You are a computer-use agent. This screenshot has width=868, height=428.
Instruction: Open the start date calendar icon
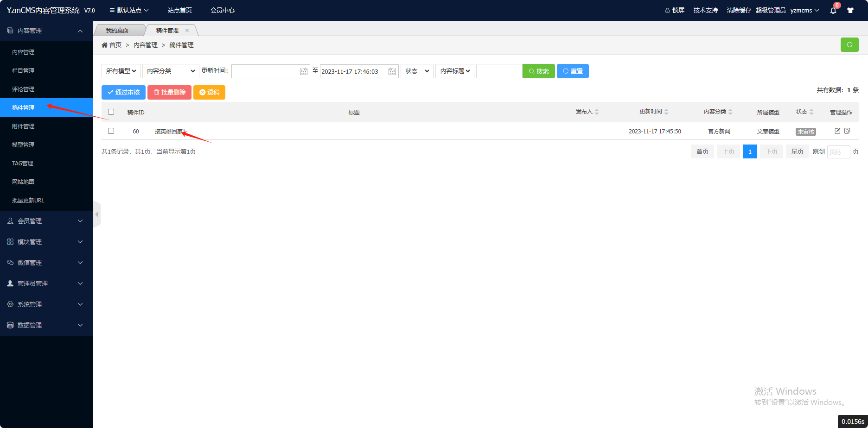point(304,71)
